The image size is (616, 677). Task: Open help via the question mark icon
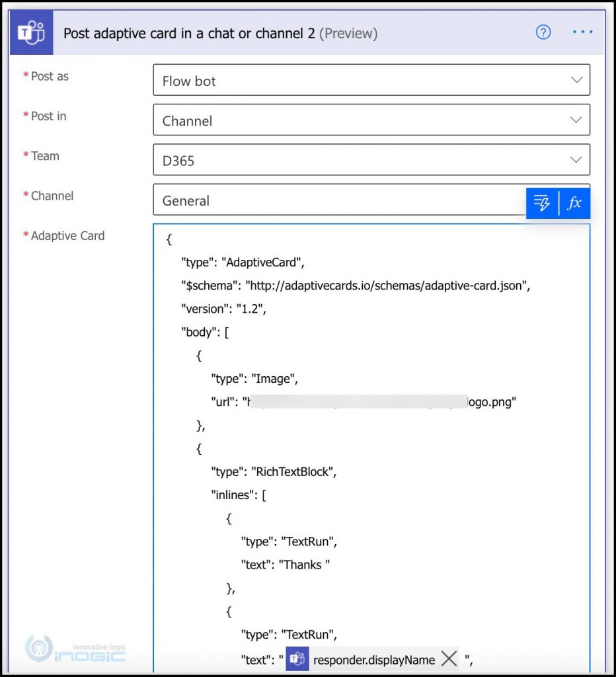coord(543,31)
